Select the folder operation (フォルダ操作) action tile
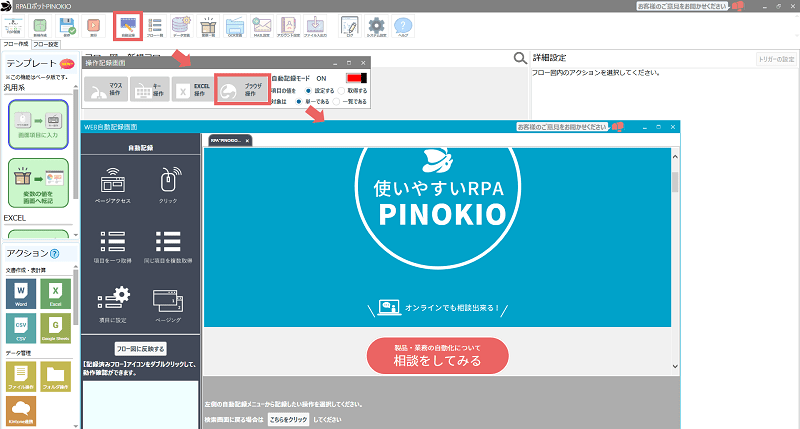 pyautogui.click(x=56, y=376)
